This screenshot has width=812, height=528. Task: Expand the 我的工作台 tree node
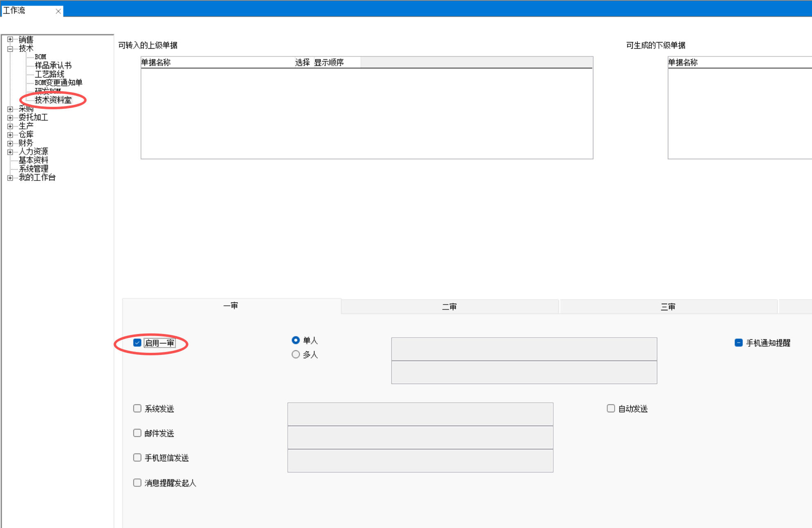(10, 178)
